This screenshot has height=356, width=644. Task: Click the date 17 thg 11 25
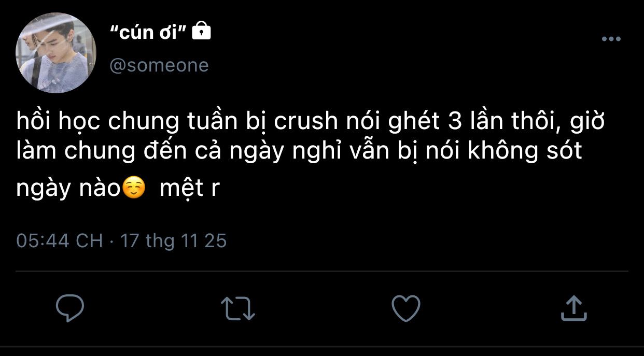pos(174,241)
